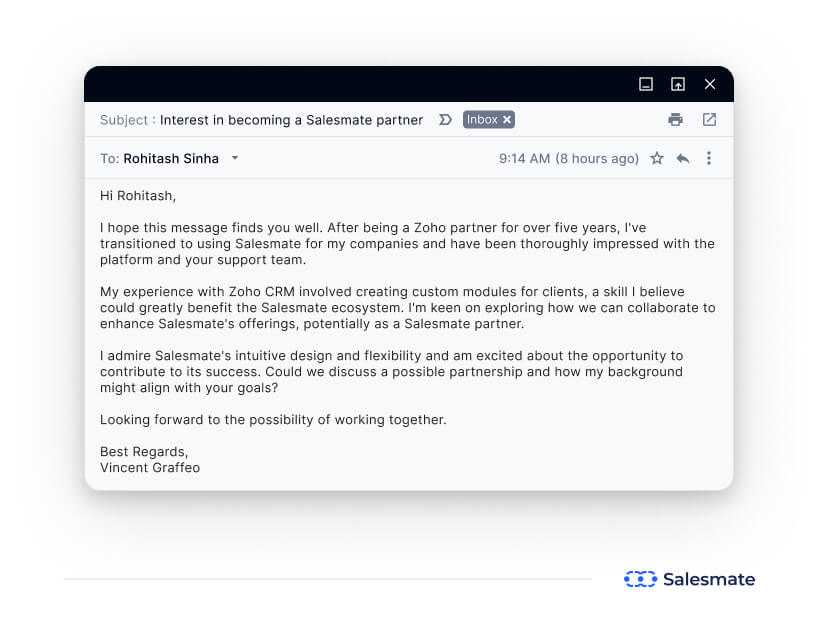Star this email from Vincent Graffeo
Image resolution: width=818 pixels, height=618 pixels.
(x=657, y=158)
